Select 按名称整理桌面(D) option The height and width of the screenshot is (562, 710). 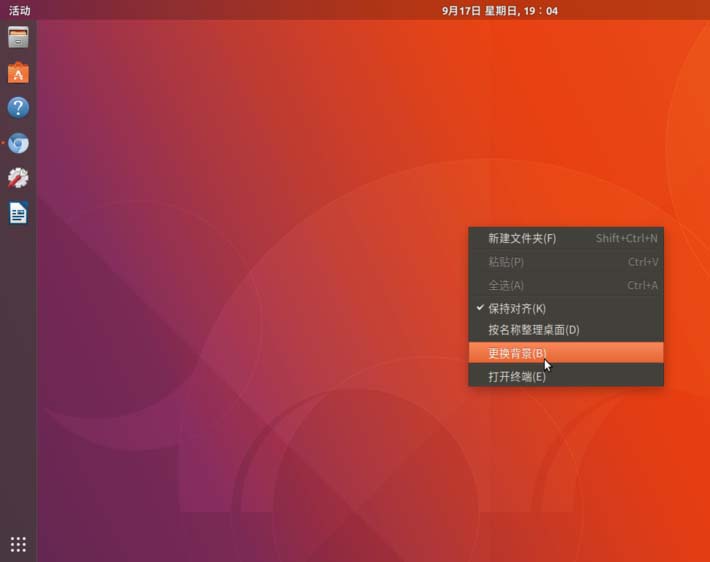566,330
